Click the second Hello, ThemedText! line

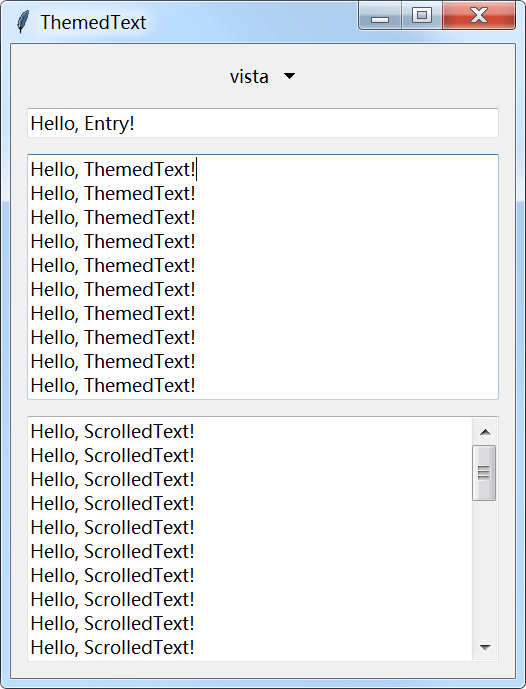pyautogui.click(x=113, y=193)
